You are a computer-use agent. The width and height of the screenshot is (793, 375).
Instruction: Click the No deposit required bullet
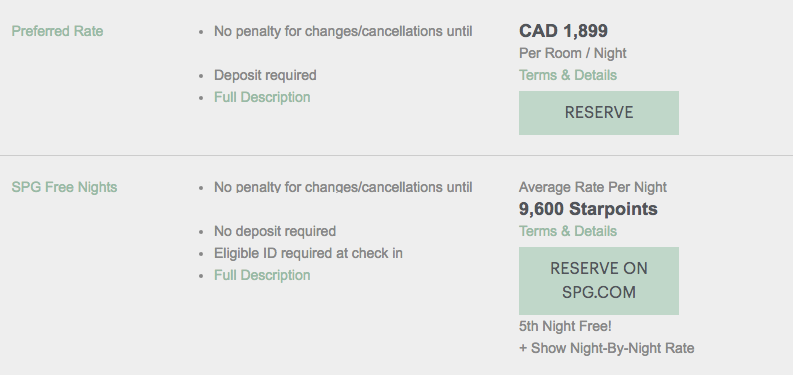(275, 231)
